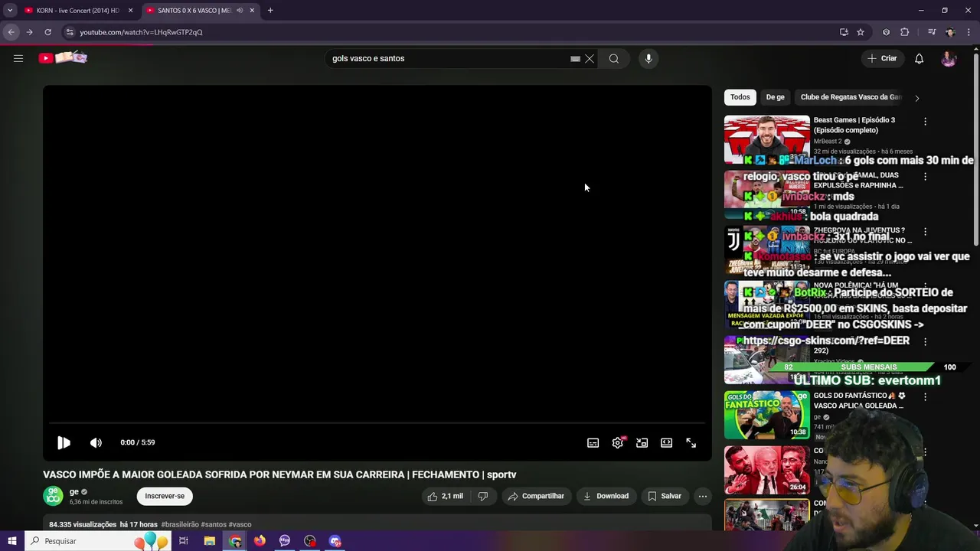Open Firefox from the taskbar
Viewport: 980px width, 551px height.
click(260, 541)
